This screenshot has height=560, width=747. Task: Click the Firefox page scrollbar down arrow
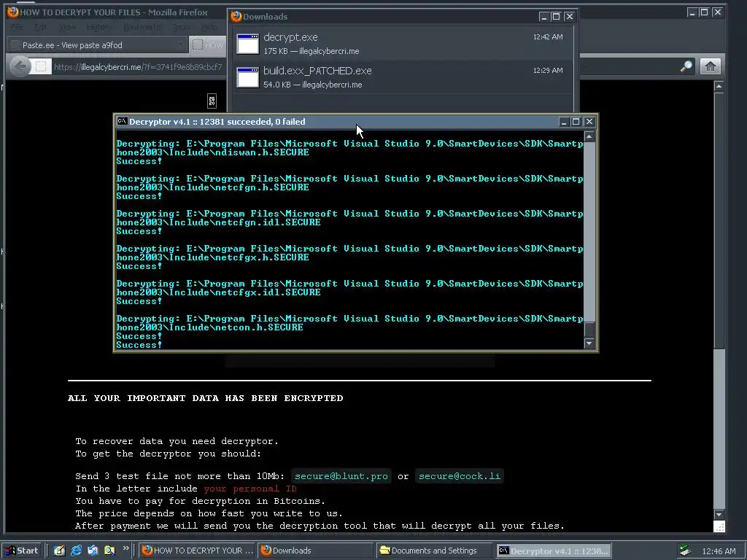click(719, 515)
